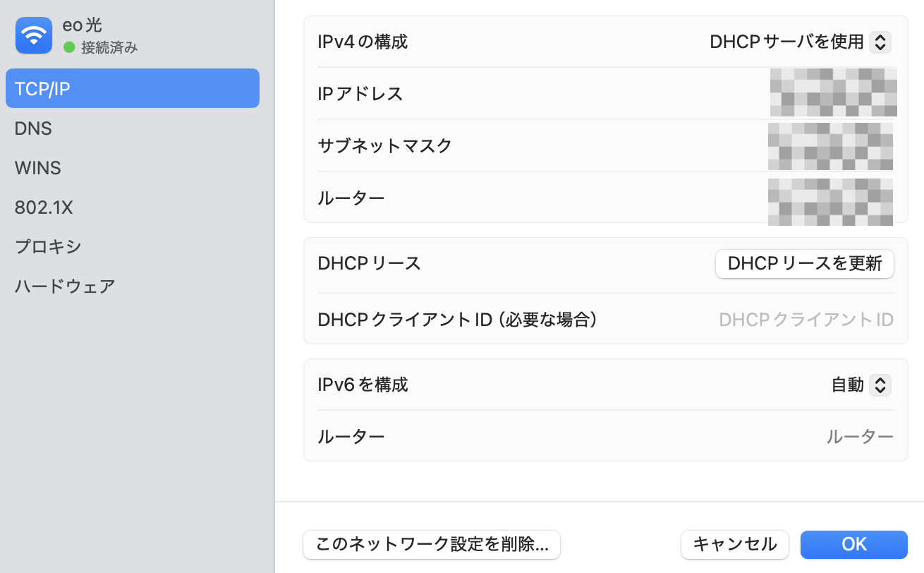Switch to the DNS tab
924x573 pixels.
tap(33, 128)
